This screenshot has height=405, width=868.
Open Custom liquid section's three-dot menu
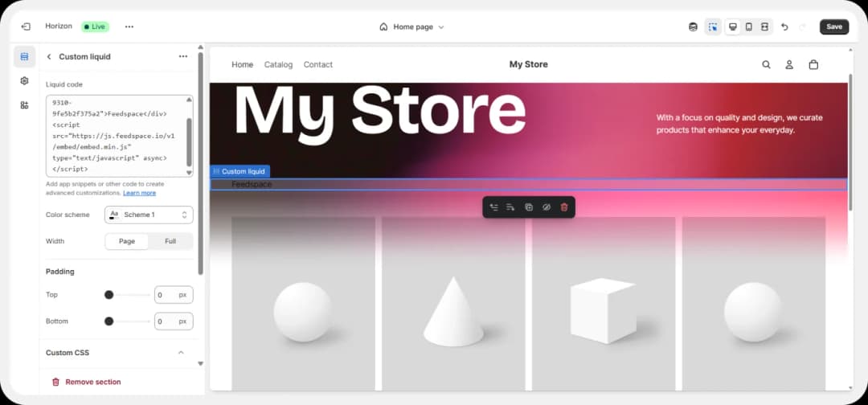click(x=183, y=56)
